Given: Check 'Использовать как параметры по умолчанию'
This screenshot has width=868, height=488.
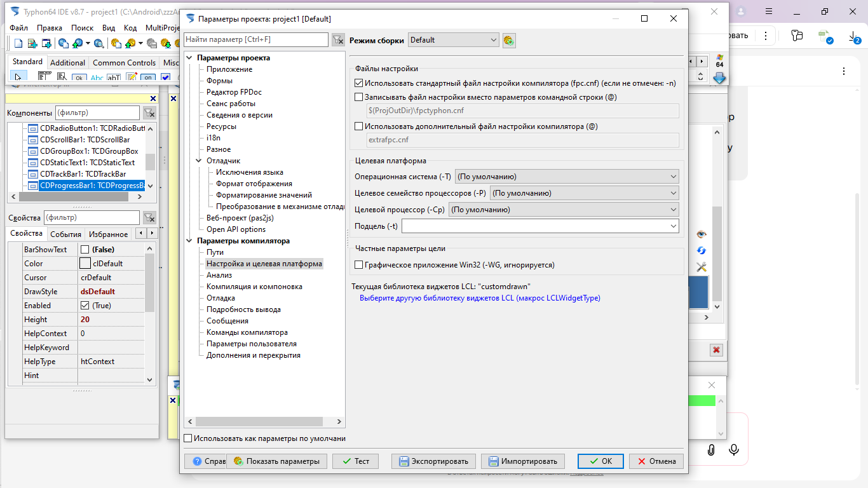Looking at the screenshot, I should click(187, 438).
